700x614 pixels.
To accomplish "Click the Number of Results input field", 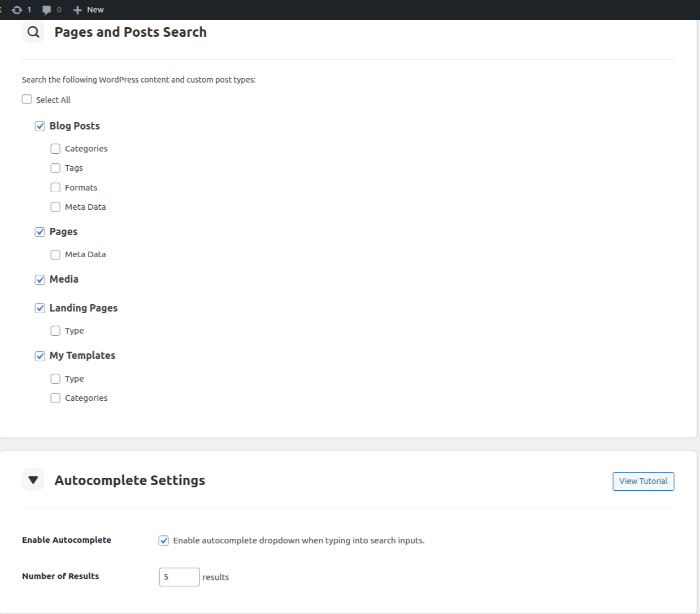I will 179,577.
